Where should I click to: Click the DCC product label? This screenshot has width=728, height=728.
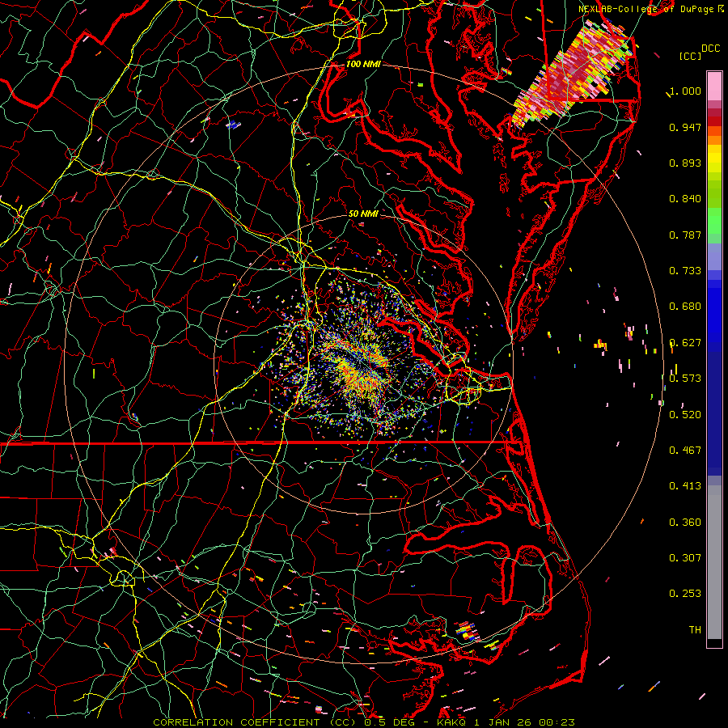(710, 49)
